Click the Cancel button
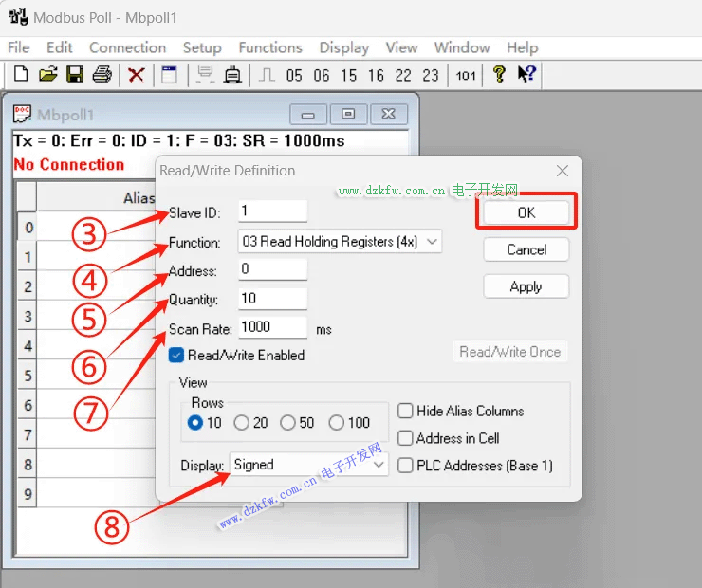 (526, 249)
